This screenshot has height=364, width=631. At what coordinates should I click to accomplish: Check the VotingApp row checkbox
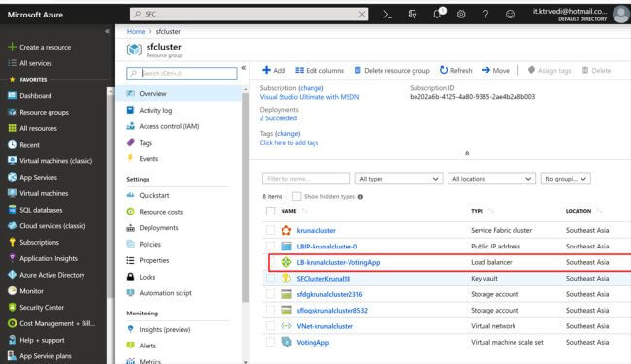click(271, 342)
